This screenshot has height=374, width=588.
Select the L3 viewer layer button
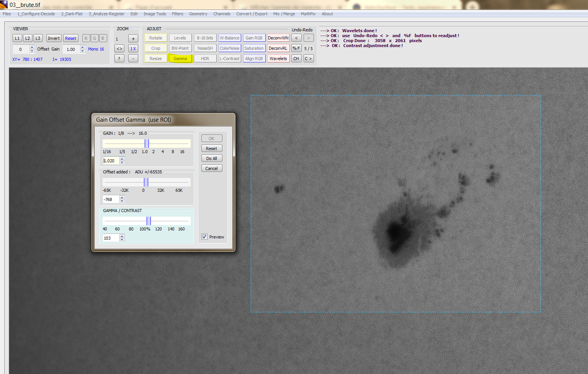[38, 38]
